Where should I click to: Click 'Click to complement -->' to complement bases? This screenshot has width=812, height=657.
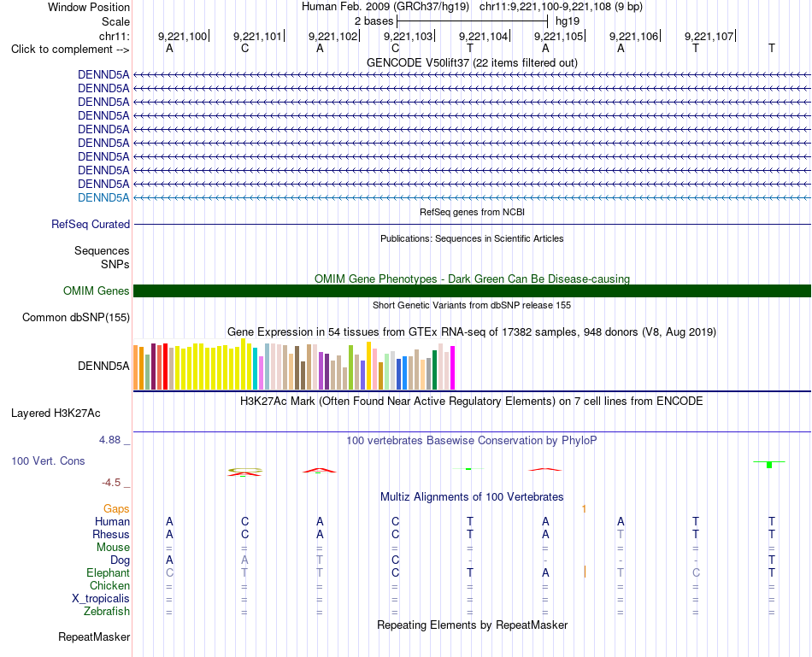point(70,50)
